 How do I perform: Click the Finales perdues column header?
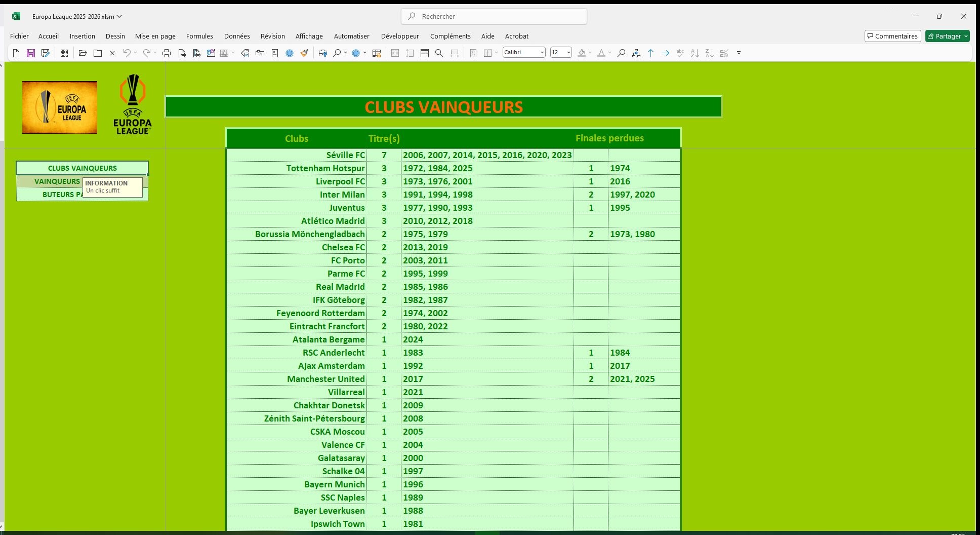click(609, 138)
